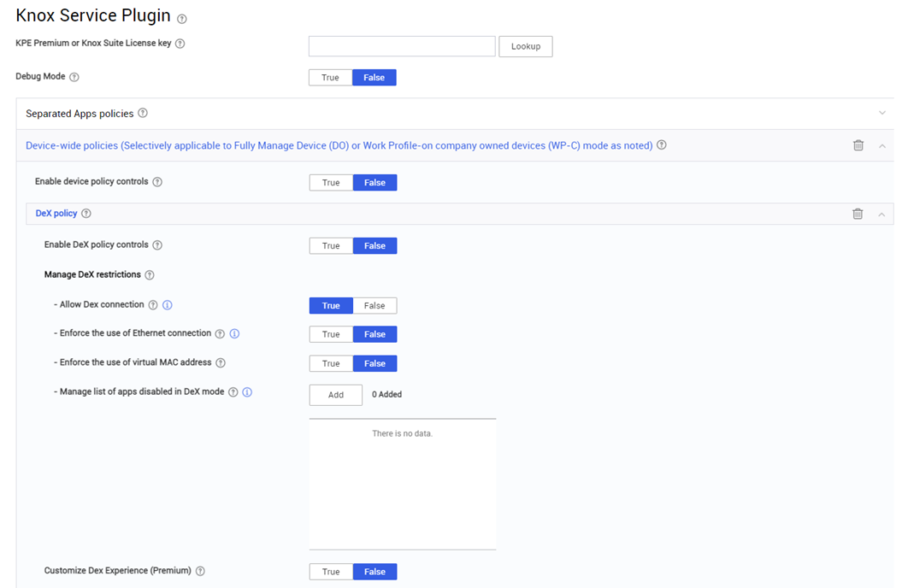Screen dimensions: 902x588
Task: Open help icon for Separated Apps policies
Action: pos(143,113)
